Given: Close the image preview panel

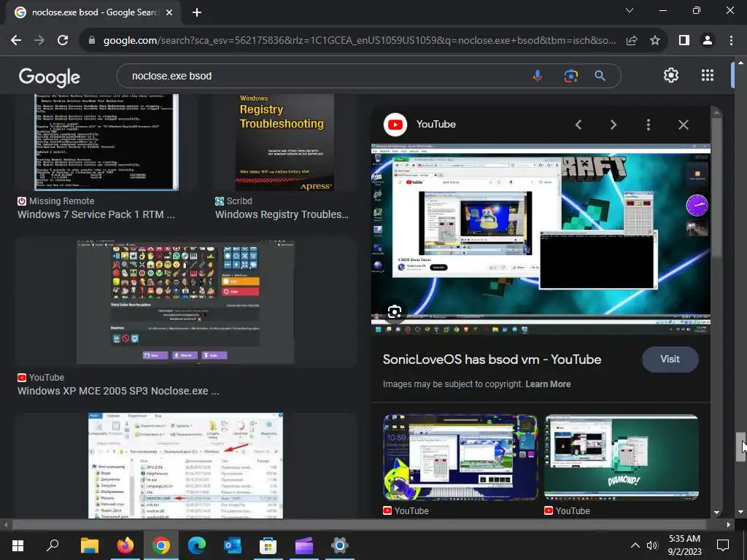Looking at the screenshot, I should coord(683,125).
